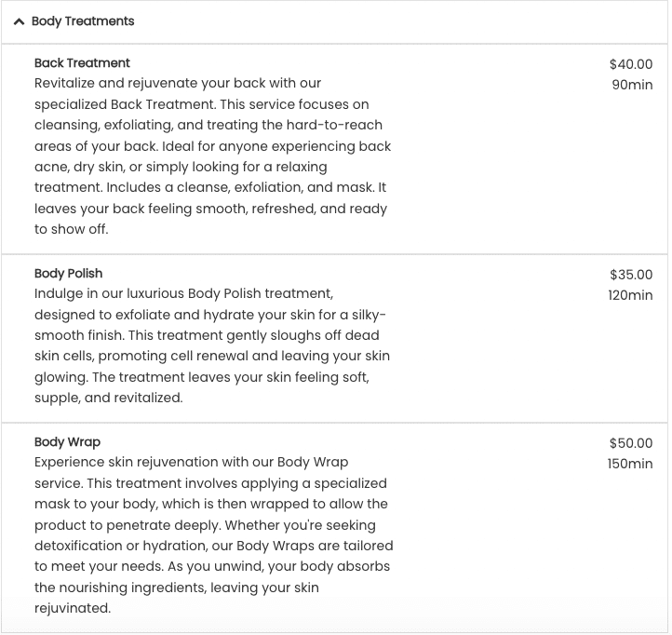Screen dimensions: 672x635
Task: Open the Body Wrap description paragraph
Action: (214, 535)
